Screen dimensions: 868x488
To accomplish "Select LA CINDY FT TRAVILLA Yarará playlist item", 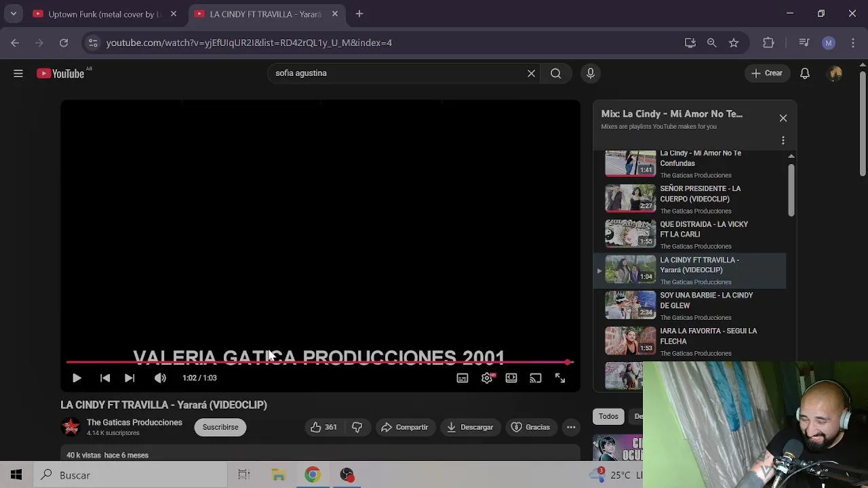I will pos(690,270).
